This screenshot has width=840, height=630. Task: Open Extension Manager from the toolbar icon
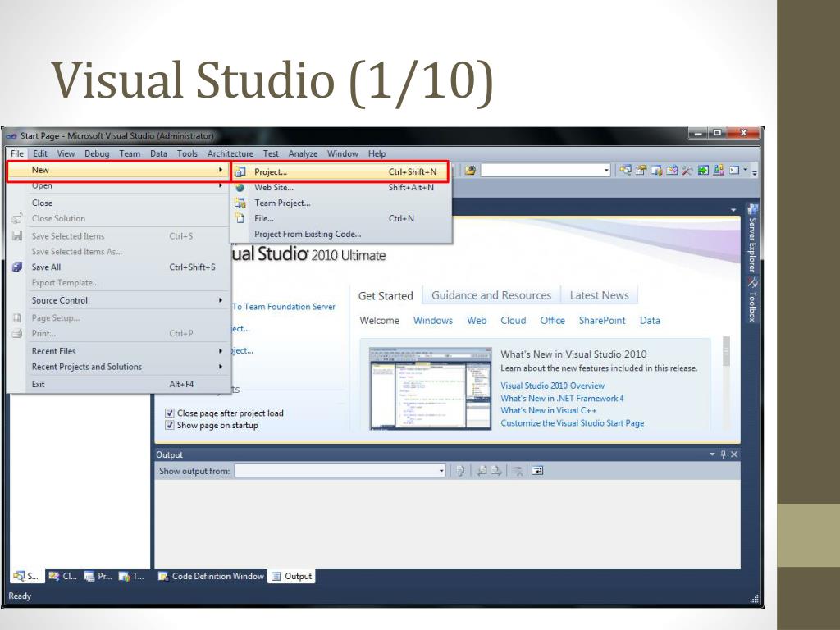click(x=719, y=171)
